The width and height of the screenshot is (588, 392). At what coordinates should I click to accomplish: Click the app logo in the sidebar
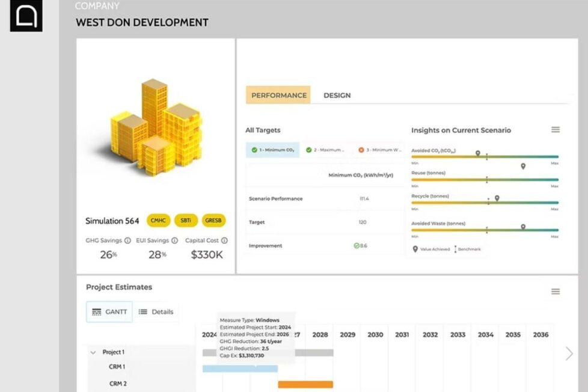(x=26, y=16)
